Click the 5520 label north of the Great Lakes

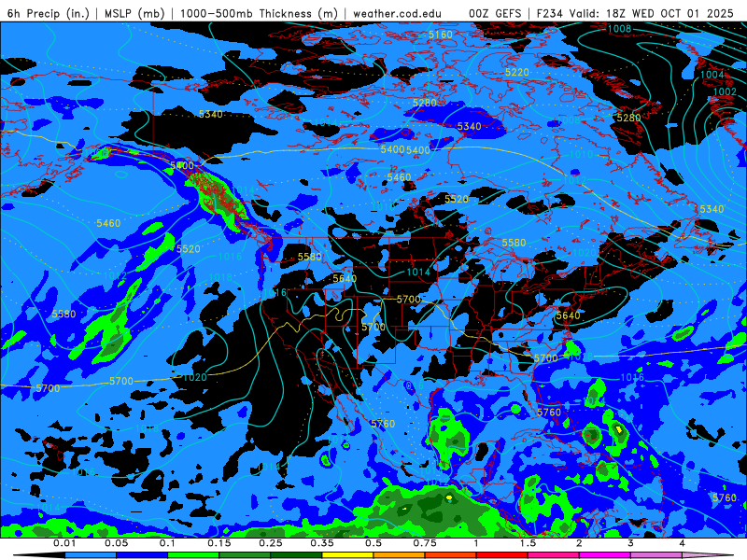click(x=457, y=199)
